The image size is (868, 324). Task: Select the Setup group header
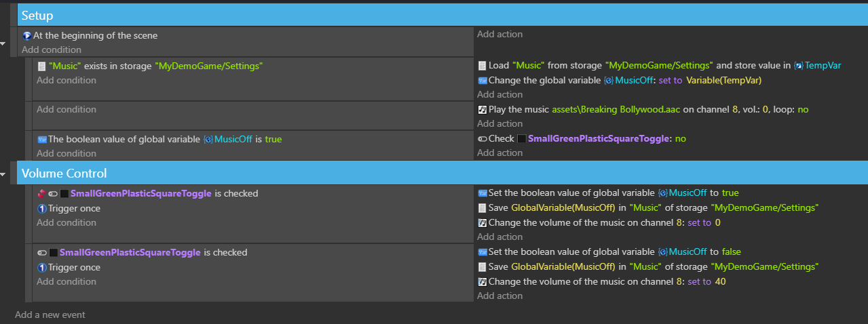pyautogui.click(x=442, y=15)
